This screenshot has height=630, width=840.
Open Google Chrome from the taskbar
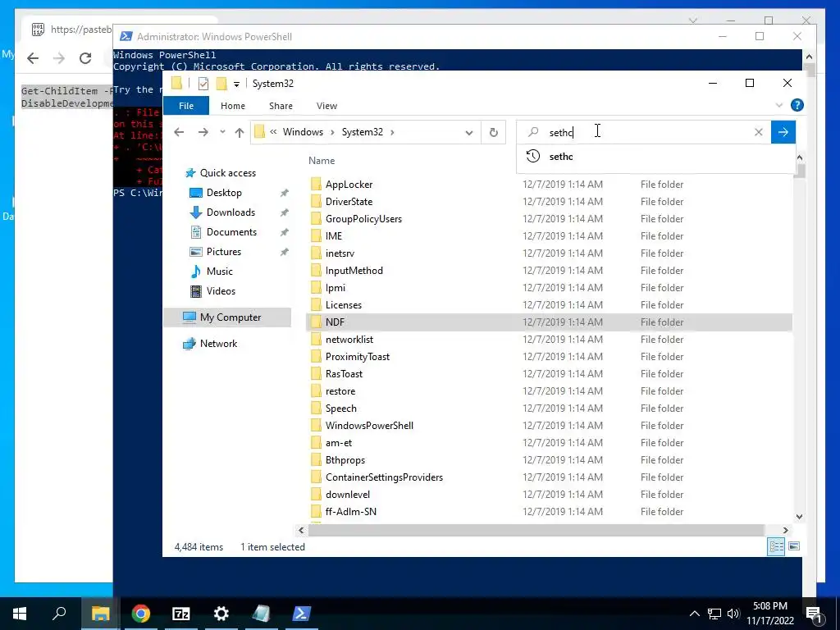[141, 614]
